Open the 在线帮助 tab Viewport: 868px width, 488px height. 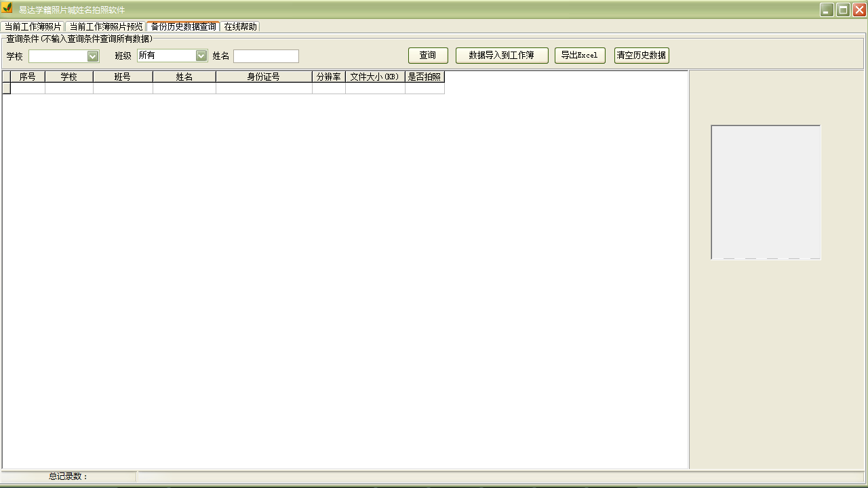(240, 26)
